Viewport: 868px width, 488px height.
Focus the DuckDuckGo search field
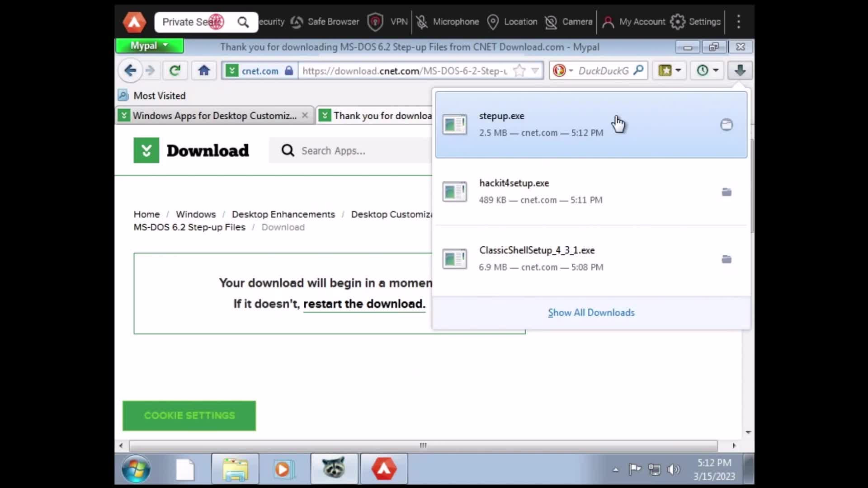[604, 71]
